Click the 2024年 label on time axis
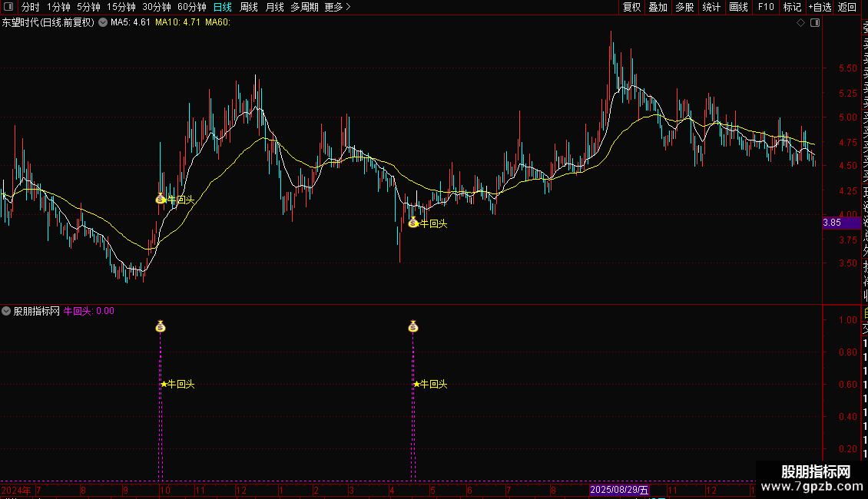This screenshot has height=499, width=868. (x=17, y=490)
